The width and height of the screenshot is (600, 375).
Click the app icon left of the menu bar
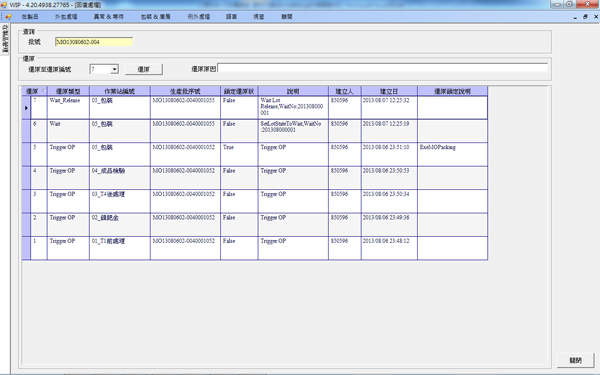click(x=8, y=17)
